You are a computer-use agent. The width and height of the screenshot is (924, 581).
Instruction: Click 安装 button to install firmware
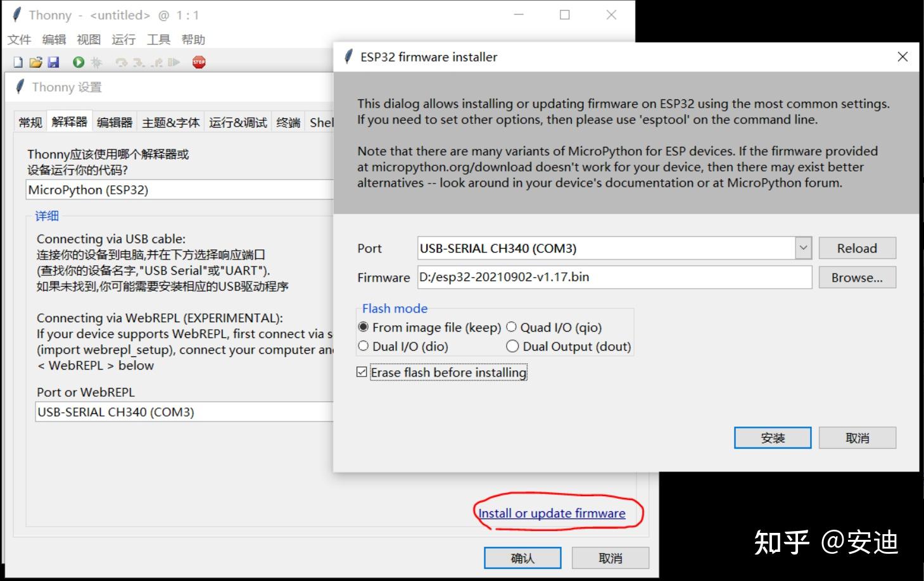click(773, 438)
